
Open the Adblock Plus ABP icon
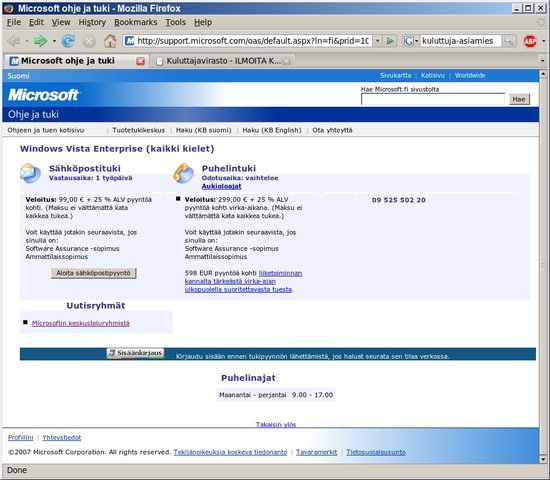pyautogui.click(x=530, y=41)
